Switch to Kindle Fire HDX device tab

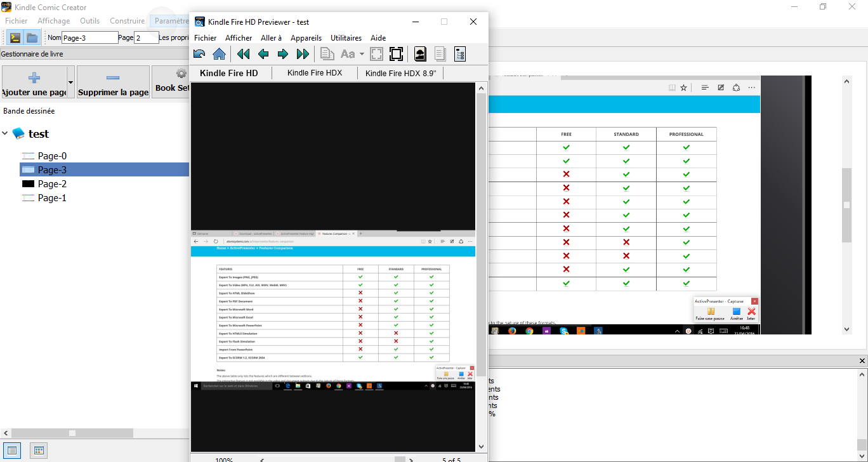click(315, 73)
